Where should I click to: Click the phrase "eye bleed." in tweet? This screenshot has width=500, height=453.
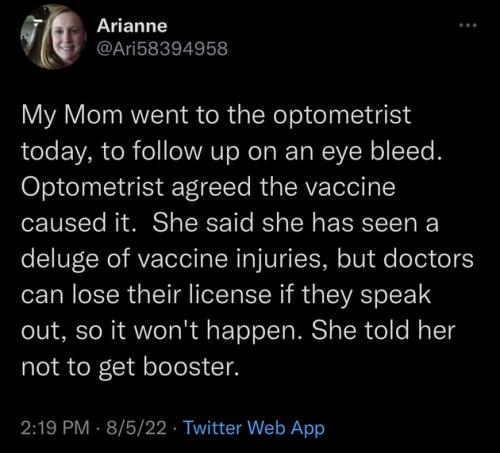(382, 152)
